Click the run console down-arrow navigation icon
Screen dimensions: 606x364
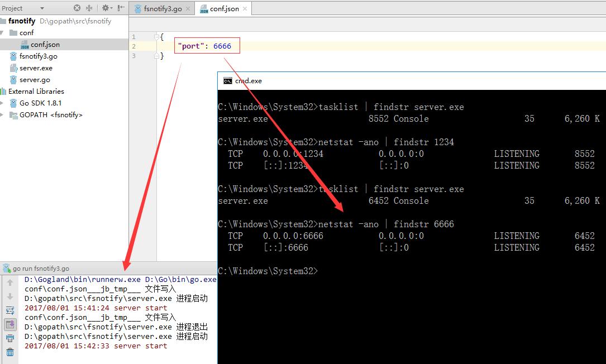(x=10, y=295)
